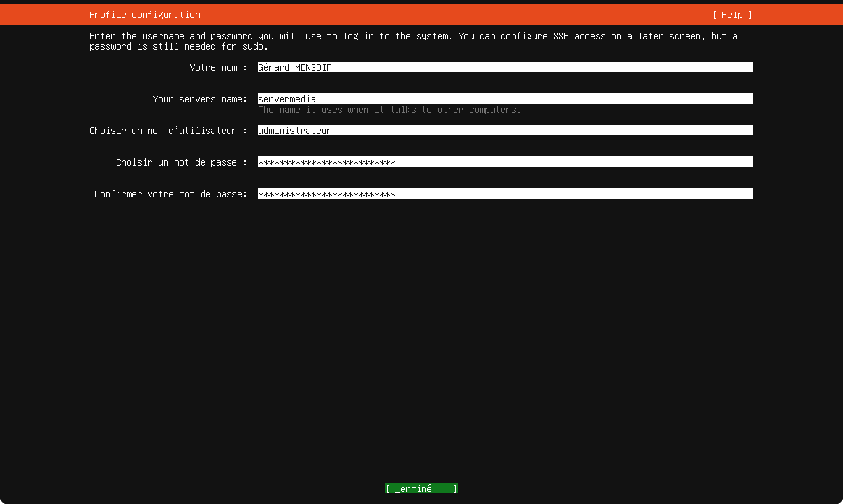Viewport: 843px width, 504px height.
Task: Click the 'Choisir un mot de passe' label
Action: pyautogui.click(x=181, y=162)
